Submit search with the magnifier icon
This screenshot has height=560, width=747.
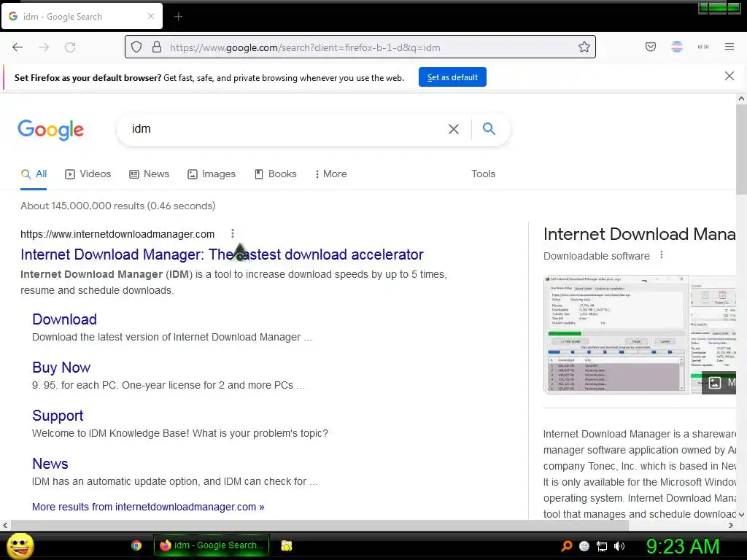[x=489, y=128]
